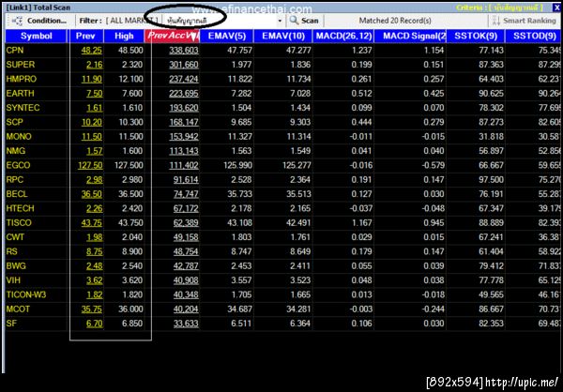Click the ALL MARKET filter text
Viewport: 563px width, 392px height.
(131, 21)
